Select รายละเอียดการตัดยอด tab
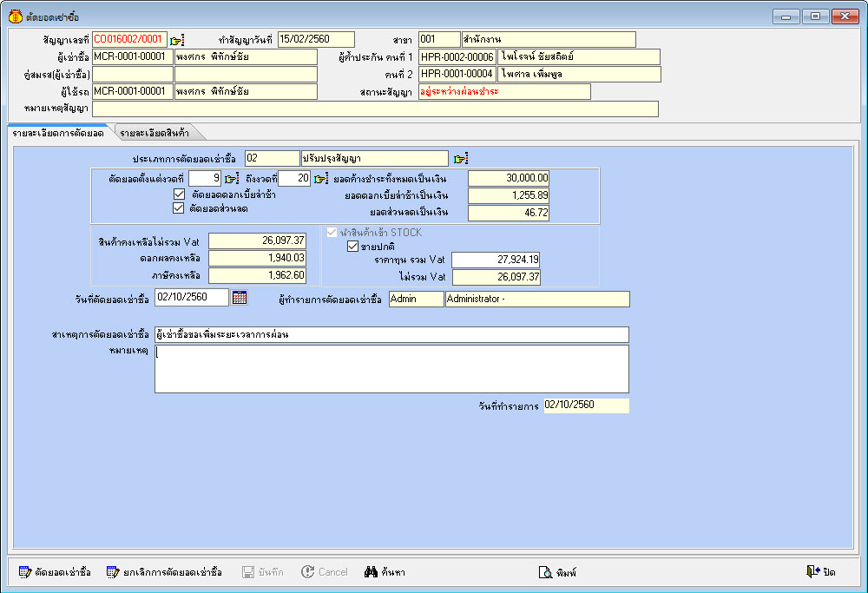The height and width of the screenshot is (593, 868). (x=58, y=133)
